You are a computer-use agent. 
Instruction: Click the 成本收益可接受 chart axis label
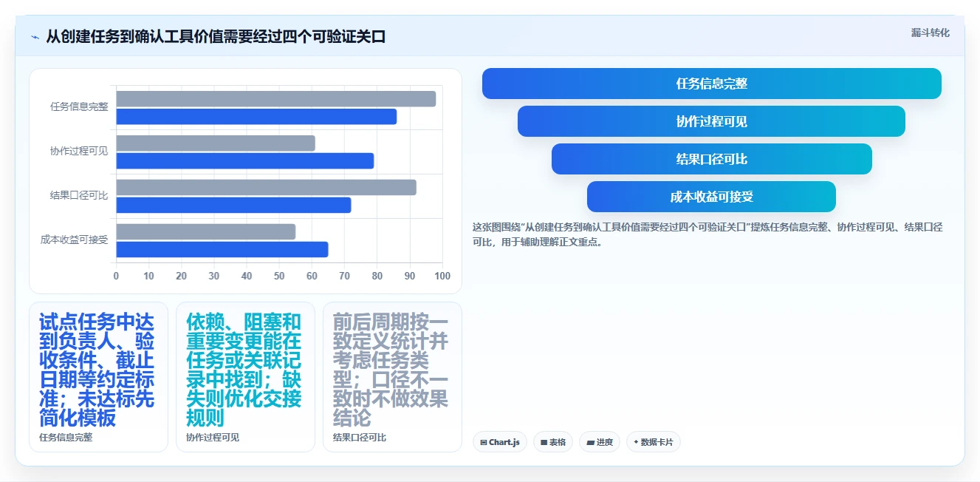(74, 240)
